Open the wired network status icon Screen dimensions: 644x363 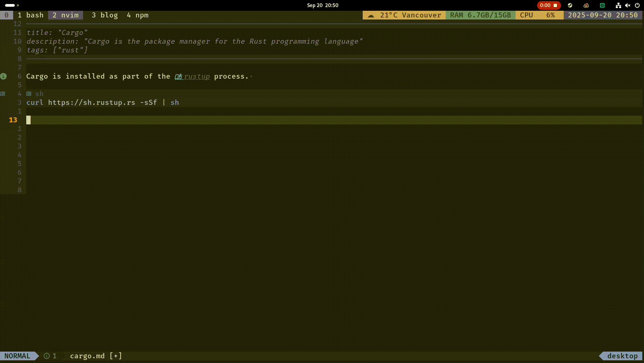(618, 5)
